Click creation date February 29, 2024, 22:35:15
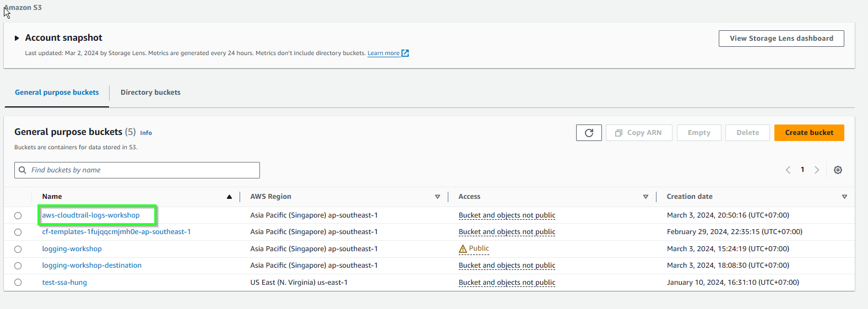The width and height of the screenshot is (868, 309). point(734,232)
